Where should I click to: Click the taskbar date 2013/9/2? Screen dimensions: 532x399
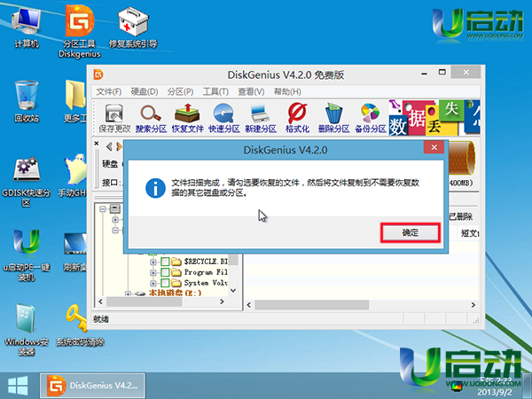[493, 392]
